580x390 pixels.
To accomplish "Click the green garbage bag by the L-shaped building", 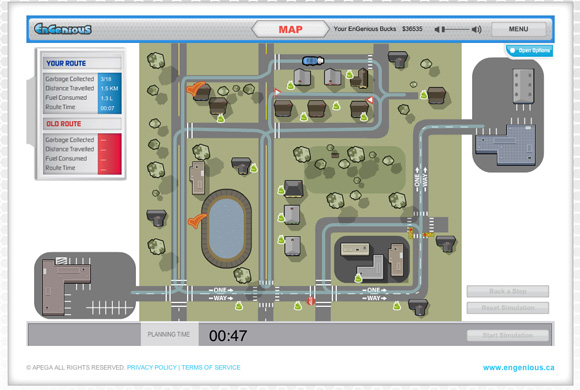I will 358,278.
